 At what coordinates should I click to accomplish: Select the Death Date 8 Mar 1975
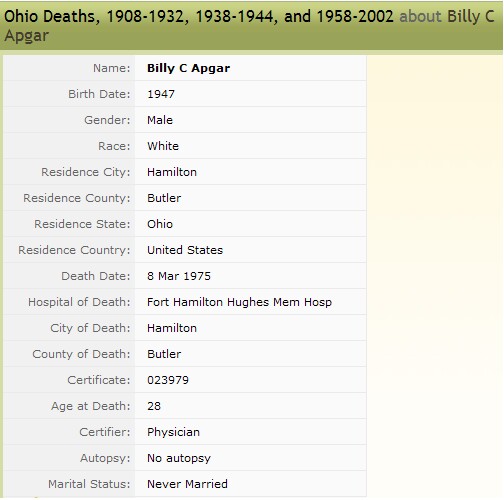coord(179,276)
